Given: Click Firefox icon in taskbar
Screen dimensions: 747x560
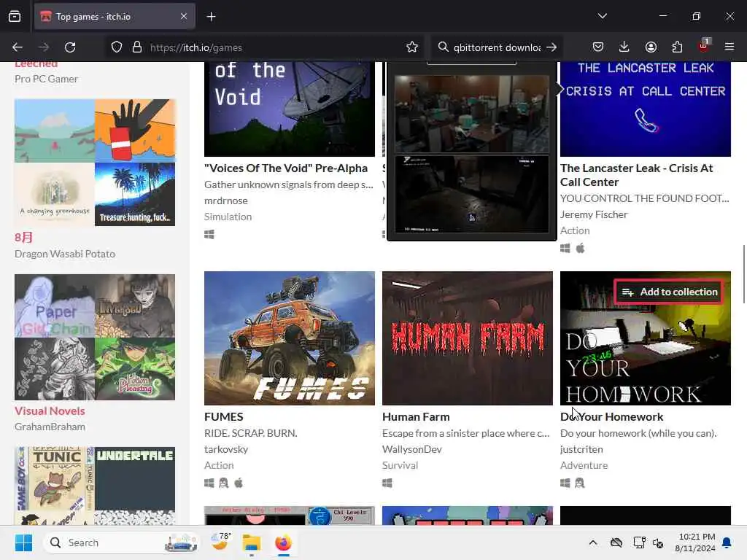Looking at the screenshot, I should point(283,542).
